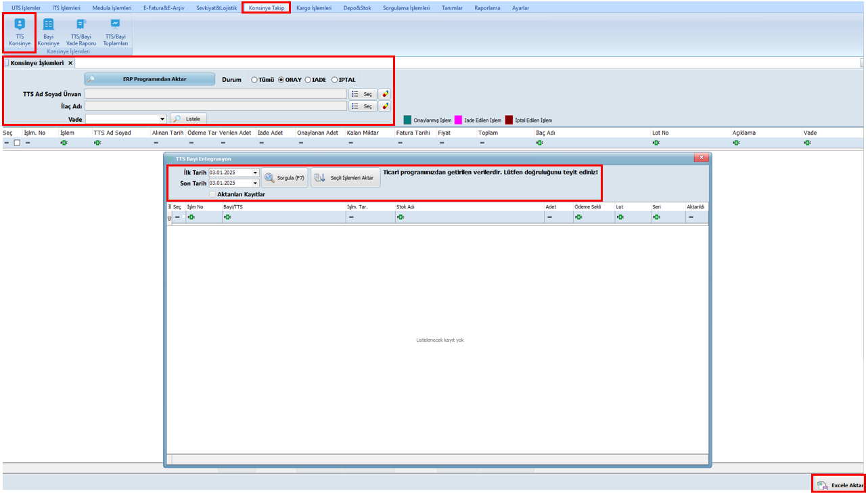Click clear icon beside İlaç Adı field

pyautogui.click(x=385, y=106)
